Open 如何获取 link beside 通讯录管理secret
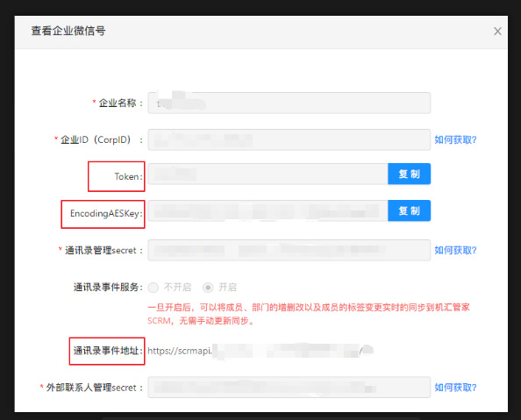This screenshot has width=521, height=420. tap(455, 250)
